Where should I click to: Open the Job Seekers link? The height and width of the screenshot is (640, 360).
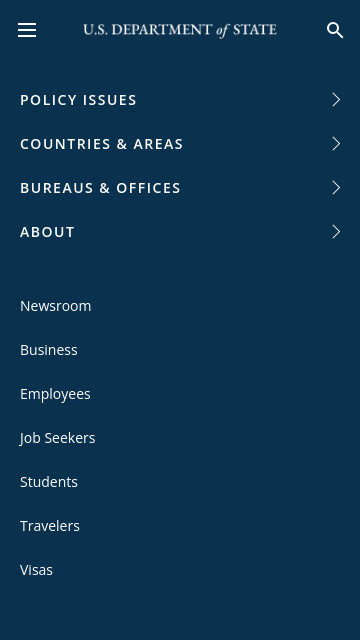click(x=57, y=438)
